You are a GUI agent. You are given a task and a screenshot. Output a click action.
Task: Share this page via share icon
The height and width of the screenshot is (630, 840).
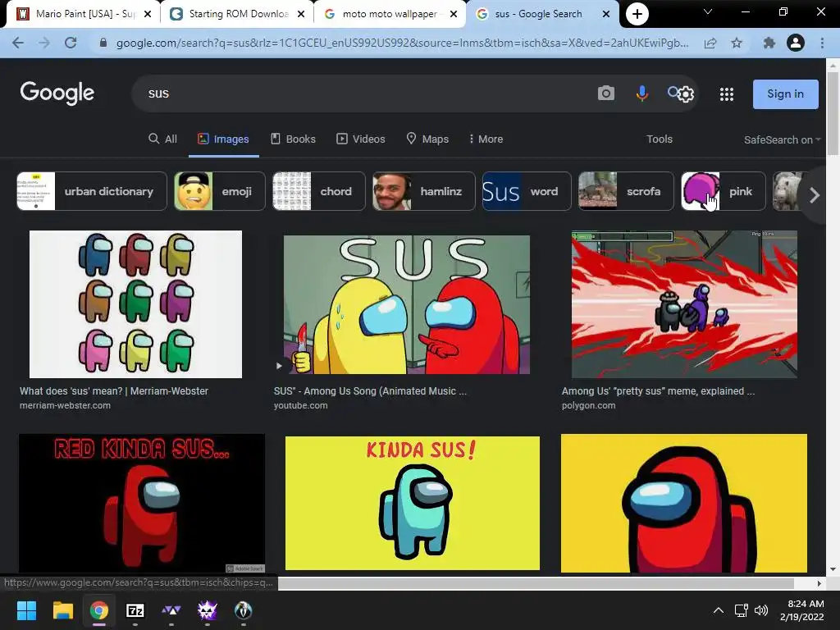710,43
